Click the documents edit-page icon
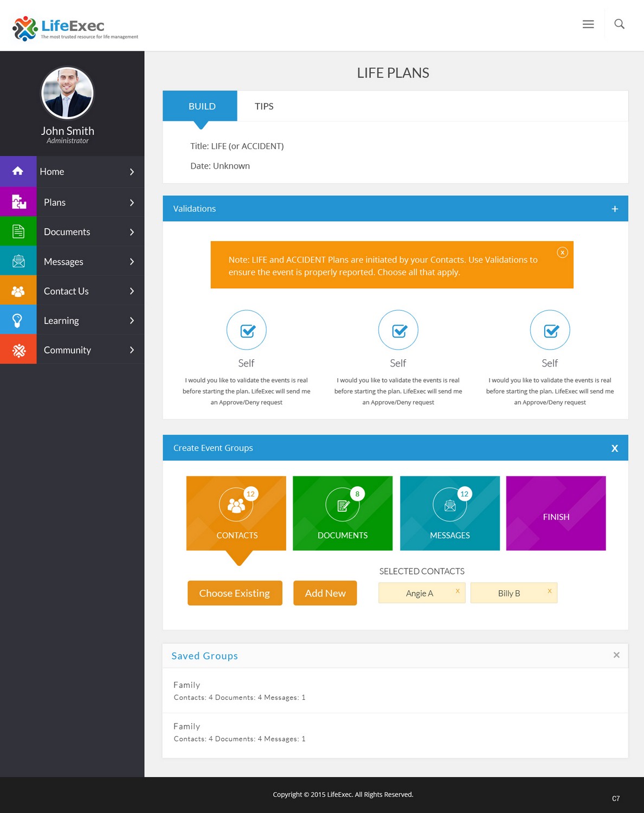The image size is (644, 813). [343, 505]
